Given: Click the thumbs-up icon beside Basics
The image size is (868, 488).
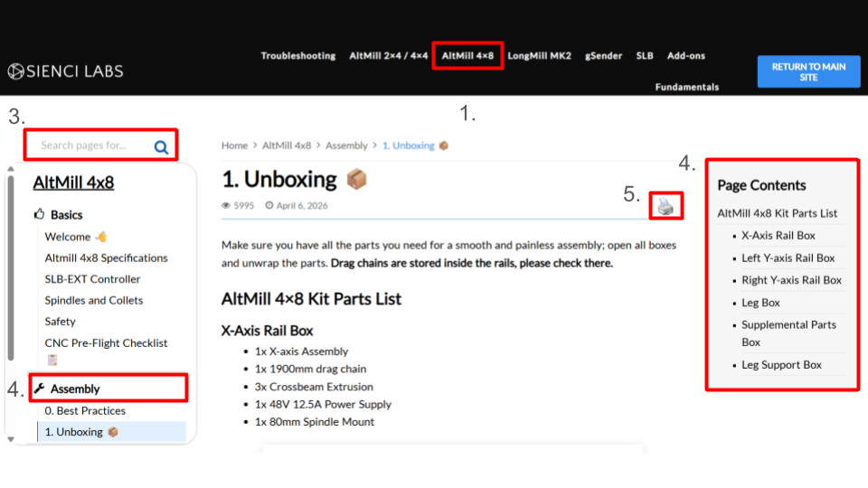Looking at the screenshot, I should pyautogui.click(x=39, y=215).
